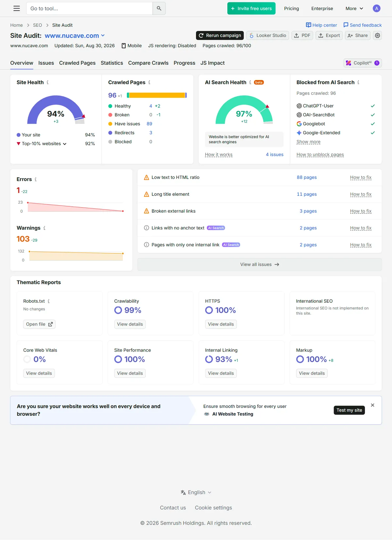This screenshot has width=392, height=540.
Task: Click How to unblock pages link
Action: pos(320,155)
